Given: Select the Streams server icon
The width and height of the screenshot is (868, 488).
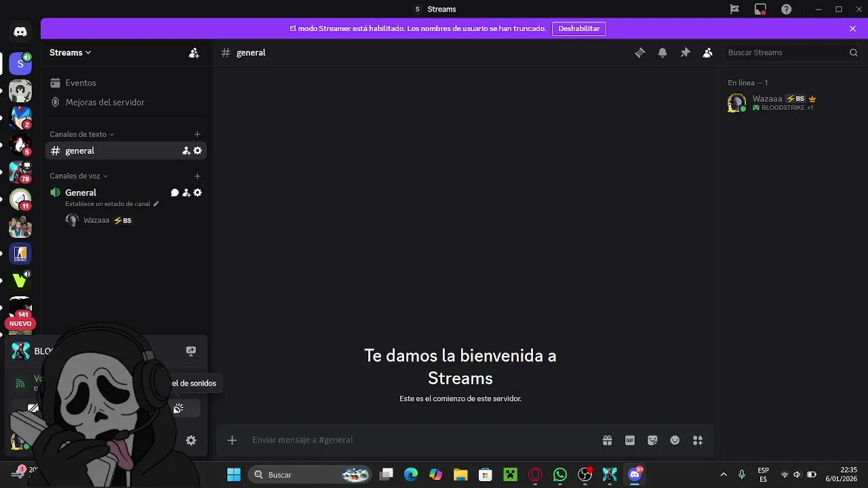Looking at the screenshot, I should 20,64.
